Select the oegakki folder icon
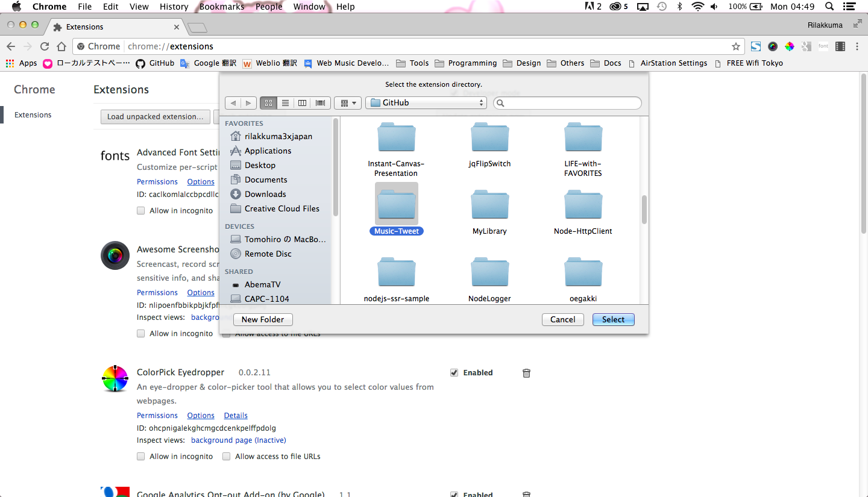The width and height of the screenshot is (868, 497). click(583, 272)
